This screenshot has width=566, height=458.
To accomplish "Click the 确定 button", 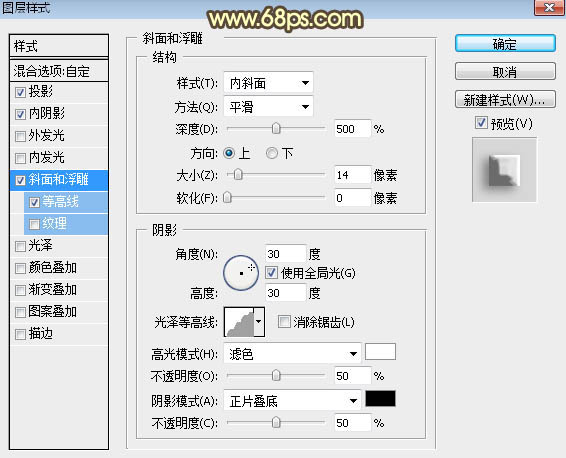I will coord(505,44).
